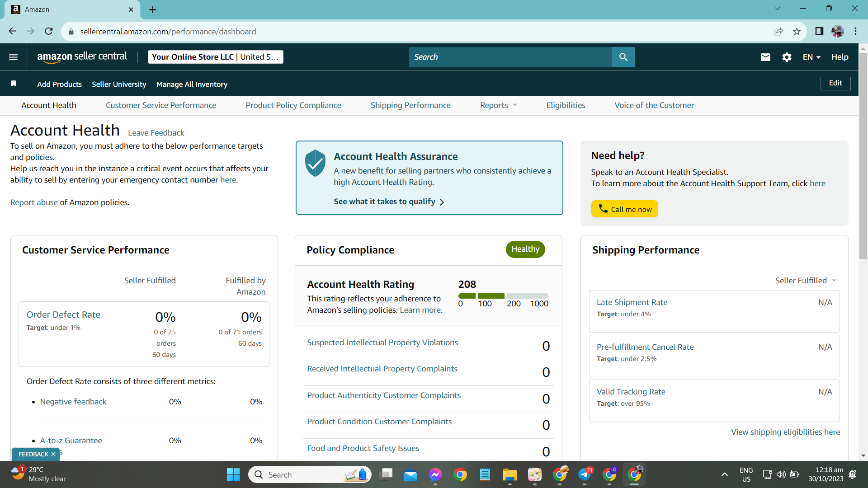The image size is (868, 488).
Task: Click Manage All Inventory
Action: tap(192, 84)
